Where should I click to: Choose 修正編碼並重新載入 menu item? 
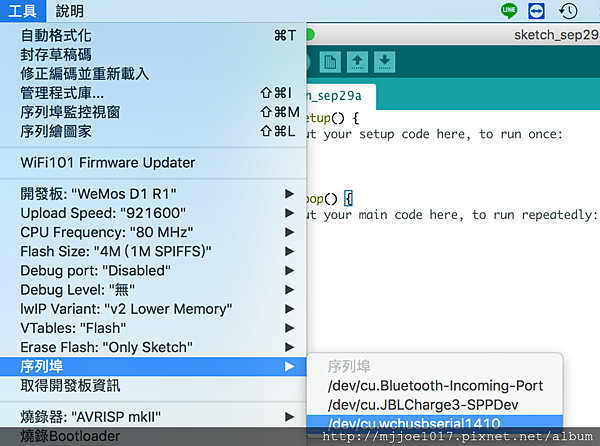point(153,74)
